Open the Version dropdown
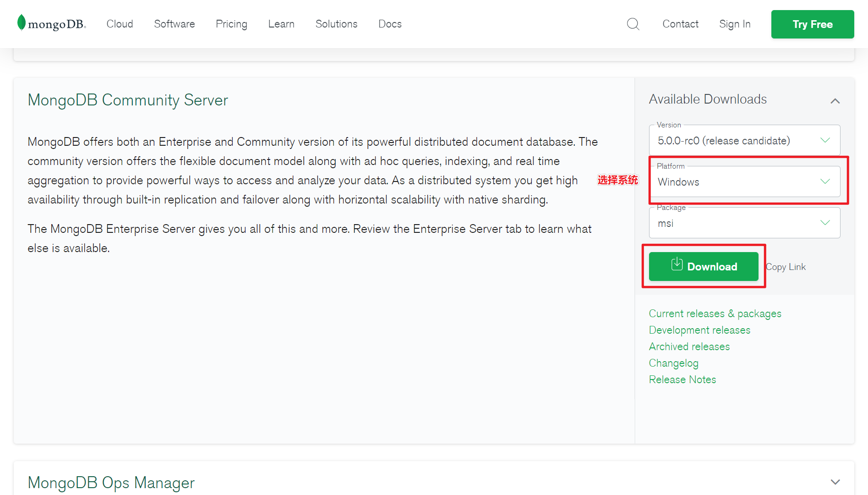This screenshot has width=868, height=495. click(x=744, y=140)
